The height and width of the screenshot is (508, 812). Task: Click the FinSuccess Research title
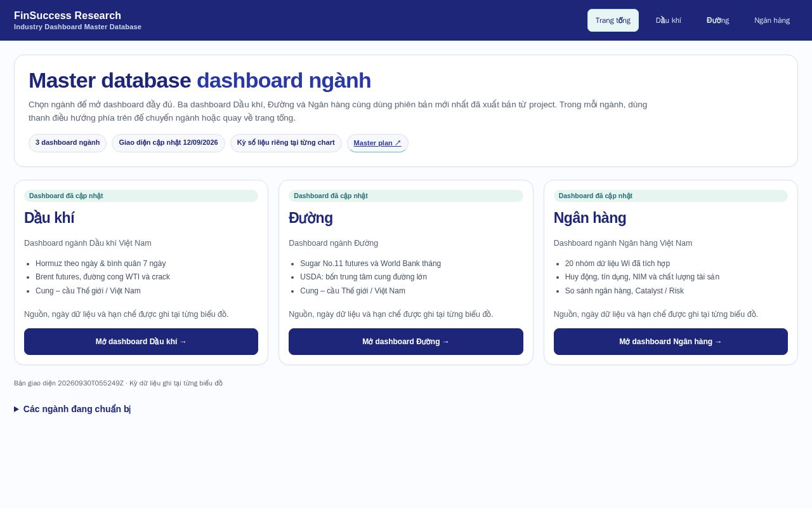tap(67, 15)
